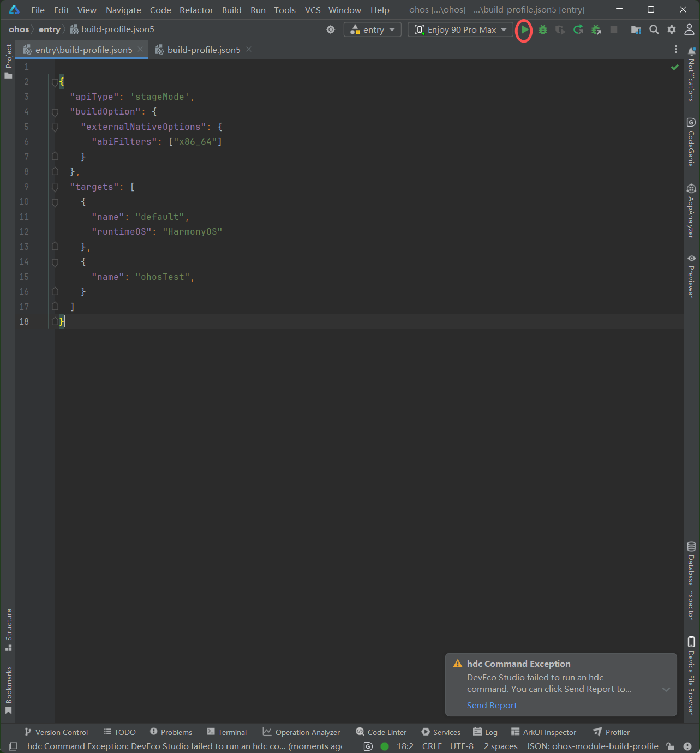Open the Structure tool window

[x=8, y=630]
